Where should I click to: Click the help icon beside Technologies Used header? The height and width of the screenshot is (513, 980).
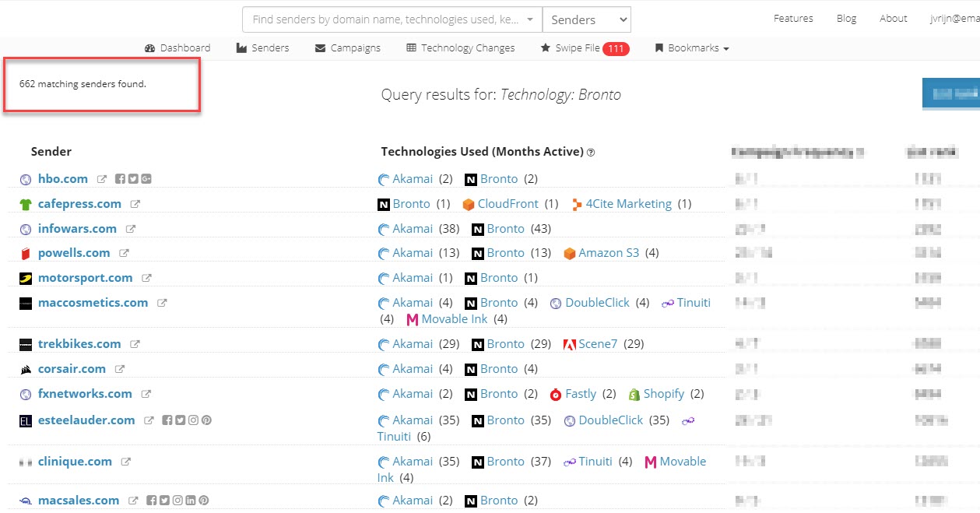(591, 153)
